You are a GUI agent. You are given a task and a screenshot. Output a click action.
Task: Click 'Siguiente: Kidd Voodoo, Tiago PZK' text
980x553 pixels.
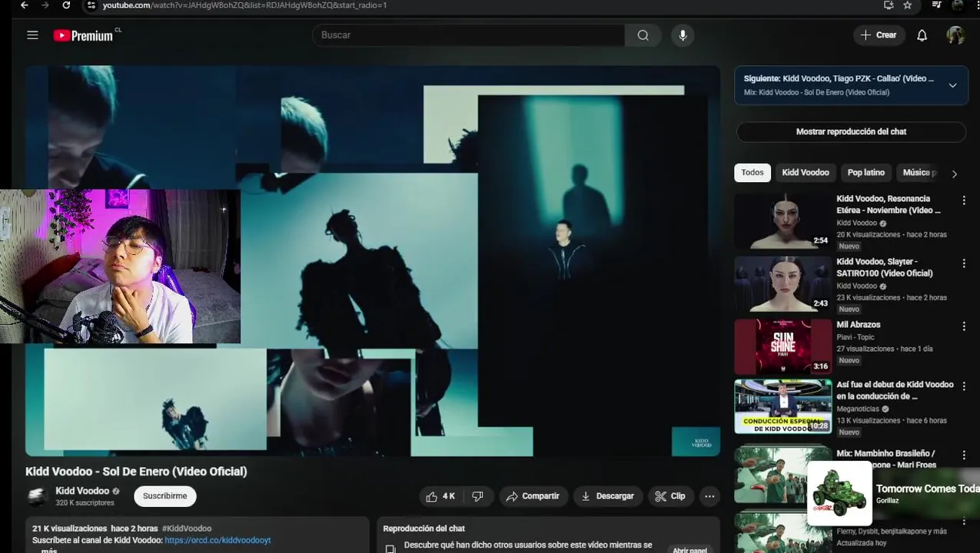coord(839,78)
